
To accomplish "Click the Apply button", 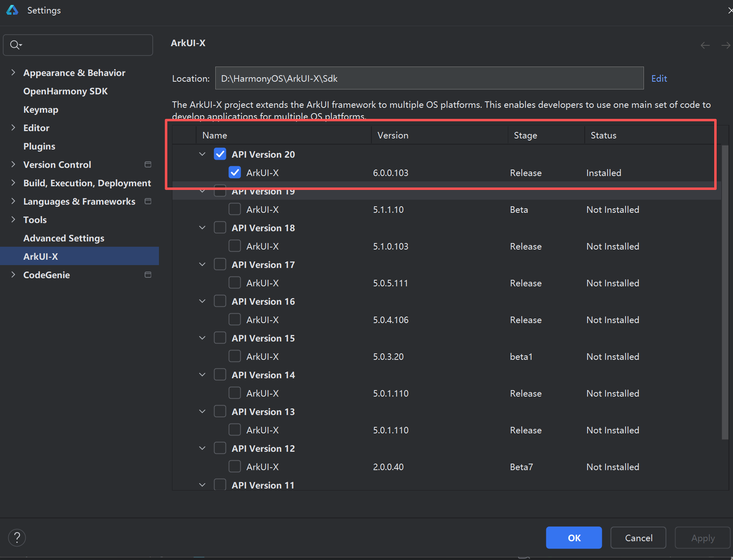I will pyautogui.click(x=702, y=538).
